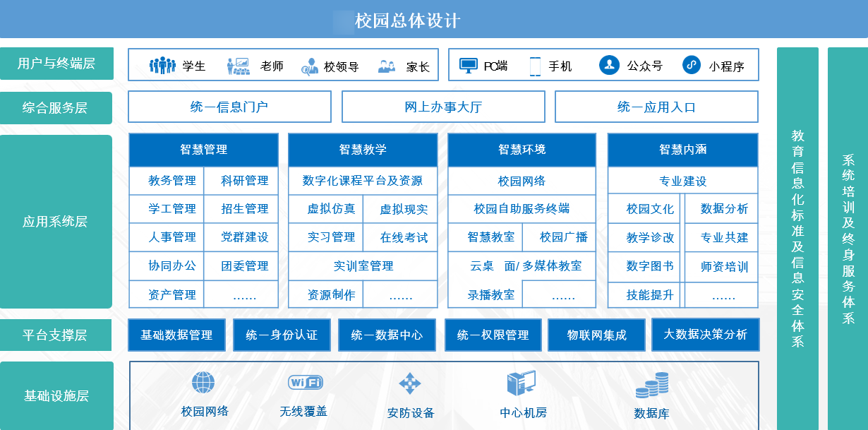Select the 家长 parents icon

point(387,66)
